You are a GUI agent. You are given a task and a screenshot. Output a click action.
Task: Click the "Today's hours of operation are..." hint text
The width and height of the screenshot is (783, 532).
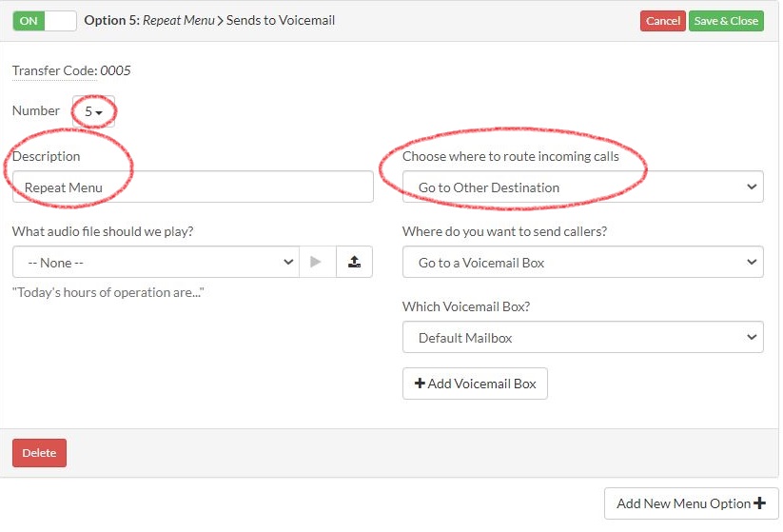coord(108,292)
